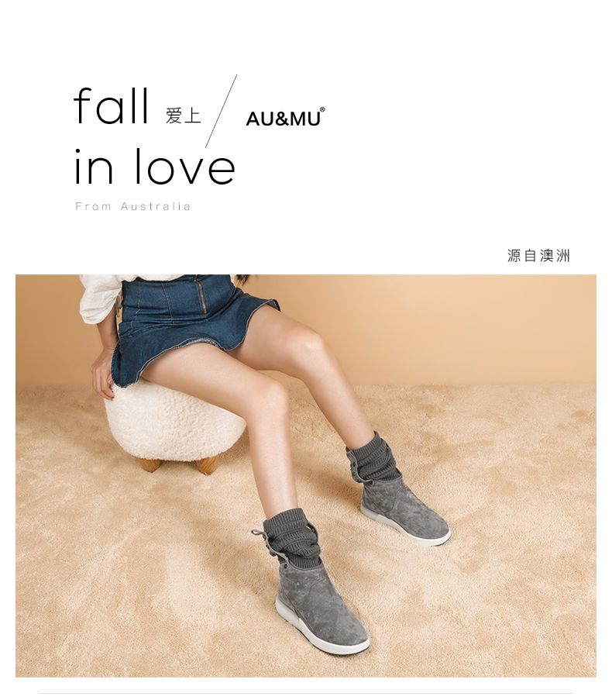The width and height of the screenshot is (612, 700).
Task: Click the 源自澳洲 label
Action: (x=538, y=255)
